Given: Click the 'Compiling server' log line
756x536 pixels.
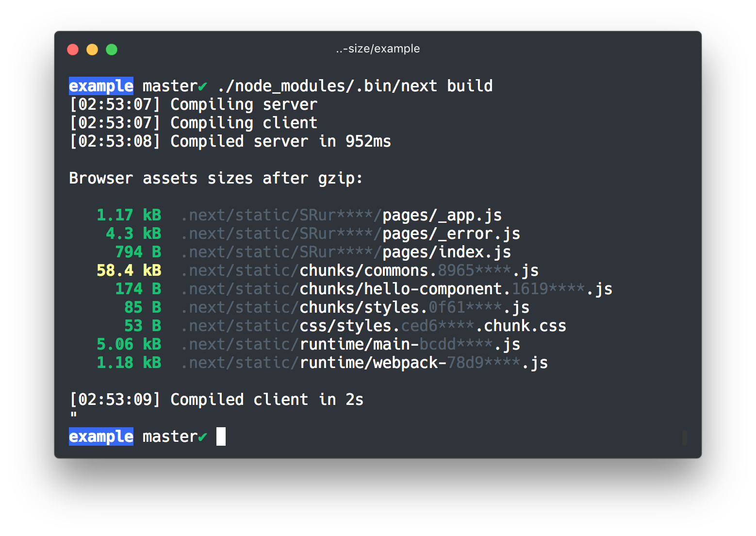Looking at the screenshot, I should (x=194, y=104).
